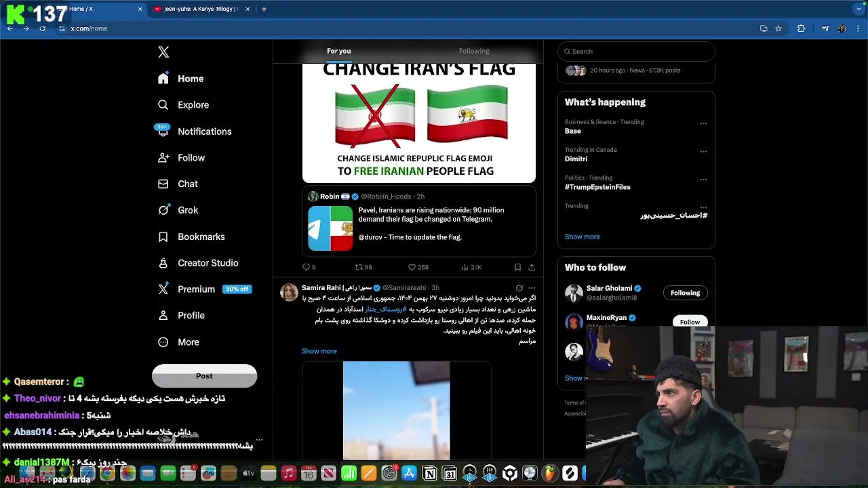Switch to the For you tab
Image resolution: width=868 pixels, height=488 pixels.
339,51
